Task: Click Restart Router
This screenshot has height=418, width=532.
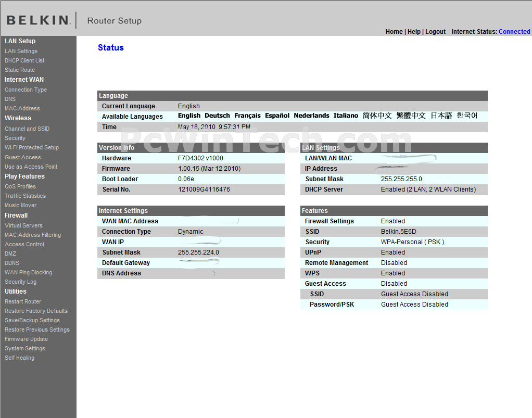Action: (23, 301)
